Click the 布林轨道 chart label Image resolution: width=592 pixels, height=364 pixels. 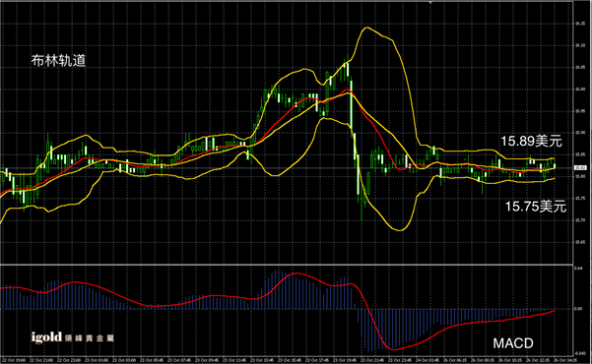click(58, 60)
